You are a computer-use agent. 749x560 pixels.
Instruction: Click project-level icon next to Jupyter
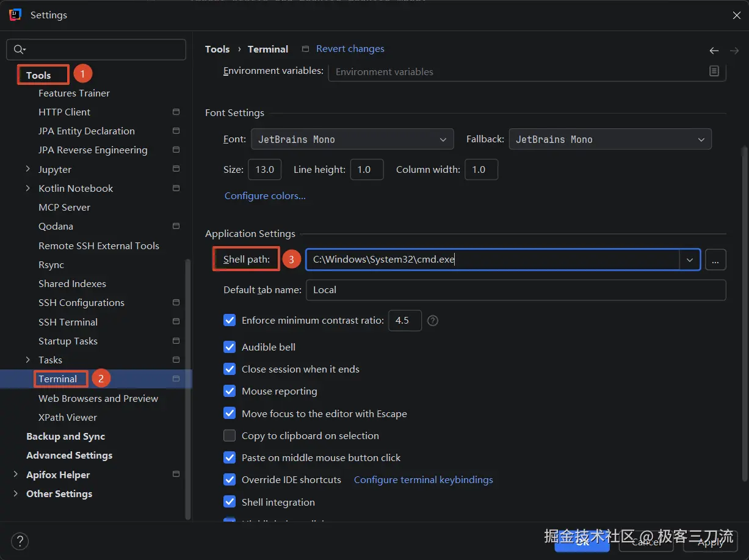point(176,169)
